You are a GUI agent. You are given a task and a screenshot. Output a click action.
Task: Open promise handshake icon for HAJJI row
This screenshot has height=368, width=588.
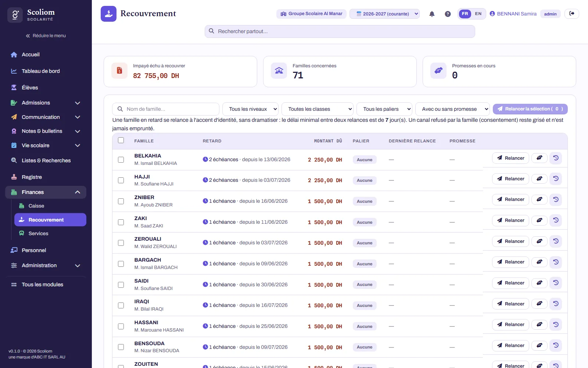click(x=539, y=179)
